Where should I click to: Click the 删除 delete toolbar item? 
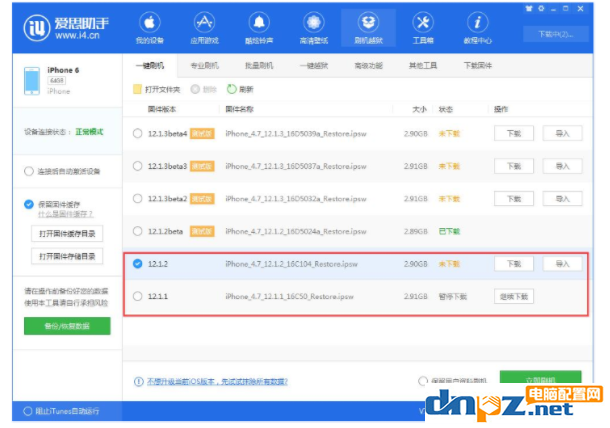pos(203,89)
